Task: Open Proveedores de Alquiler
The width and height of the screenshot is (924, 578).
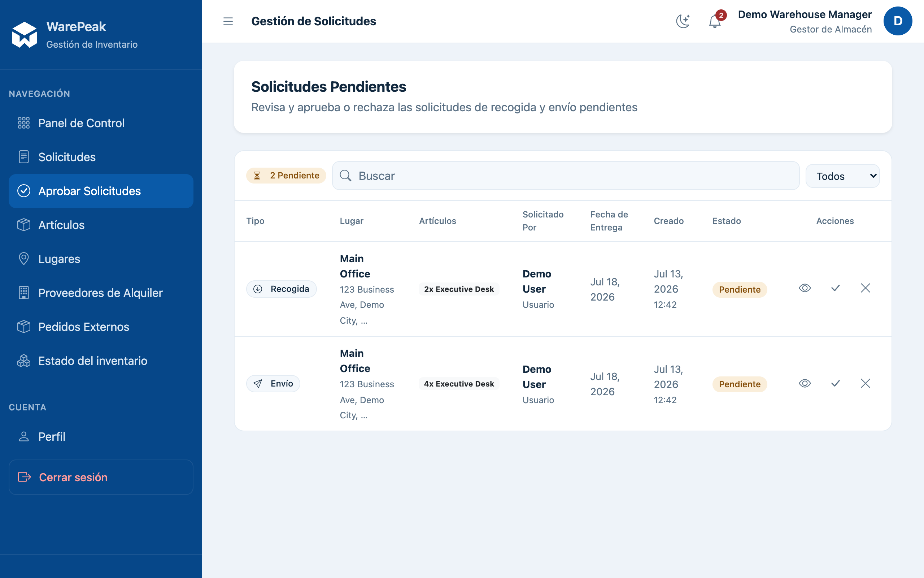Action: click(x=101, y=293)
